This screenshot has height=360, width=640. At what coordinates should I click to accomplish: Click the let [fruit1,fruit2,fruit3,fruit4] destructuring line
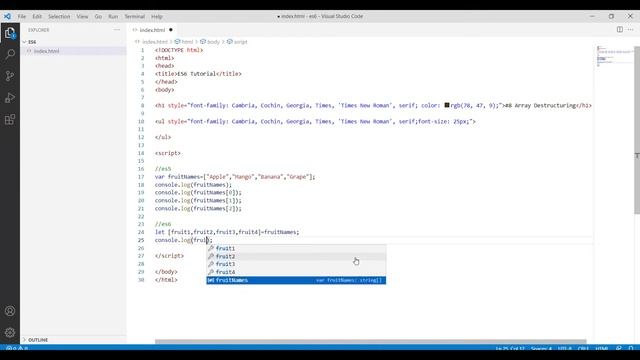click(x=227, y=232)
